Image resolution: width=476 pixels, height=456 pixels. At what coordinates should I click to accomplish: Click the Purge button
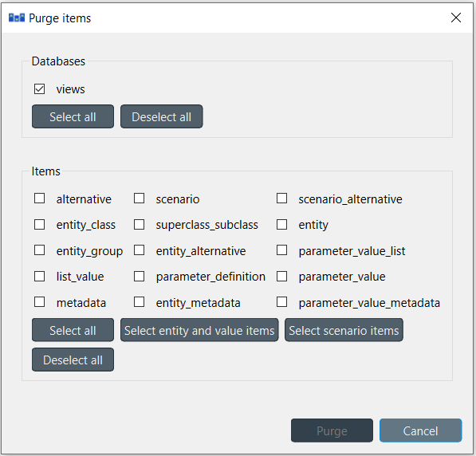pos(332,430)
